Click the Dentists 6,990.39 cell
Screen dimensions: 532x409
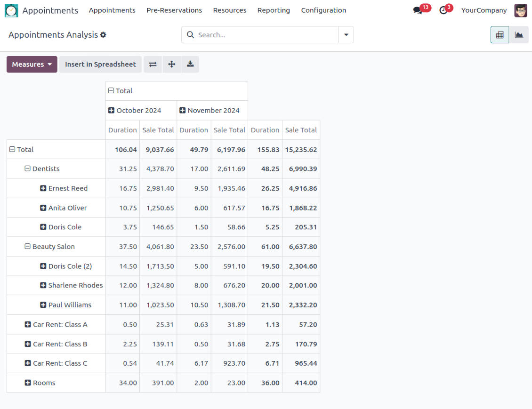tap(301, 169)
